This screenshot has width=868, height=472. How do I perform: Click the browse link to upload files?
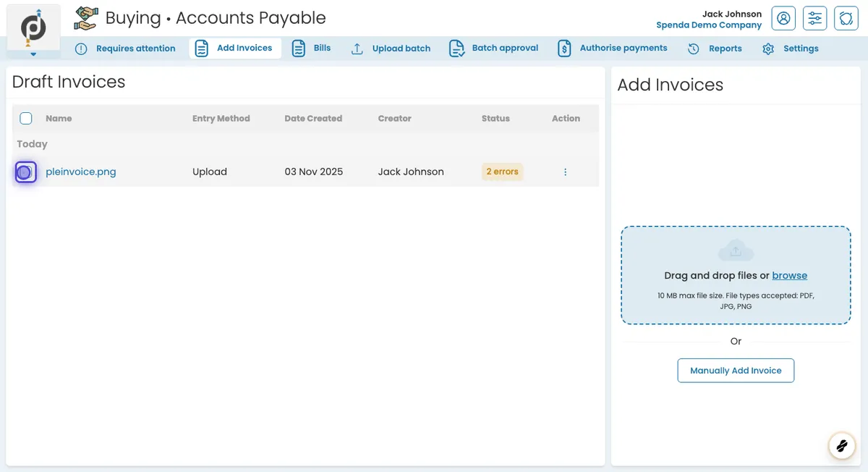[790, 275]
